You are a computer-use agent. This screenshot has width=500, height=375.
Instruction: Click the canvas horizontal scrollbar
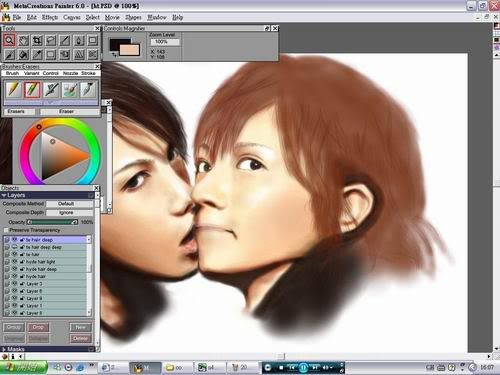click(x=257, y=356)
